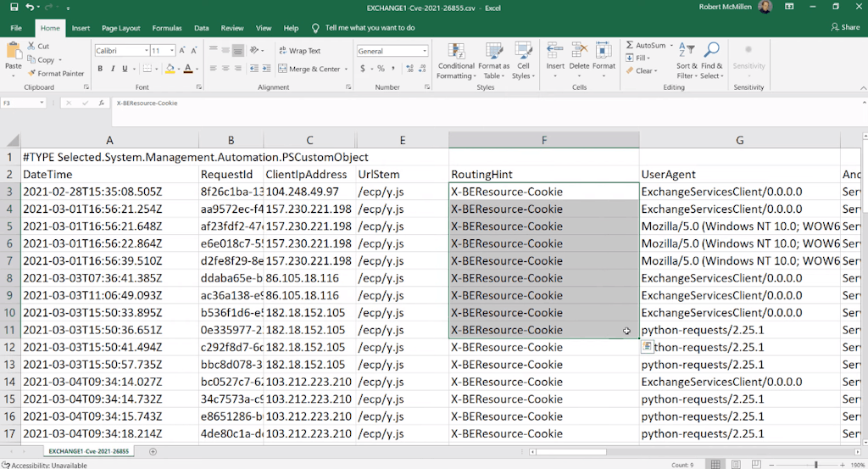
Task: Click the Share button
Action: 845,27
